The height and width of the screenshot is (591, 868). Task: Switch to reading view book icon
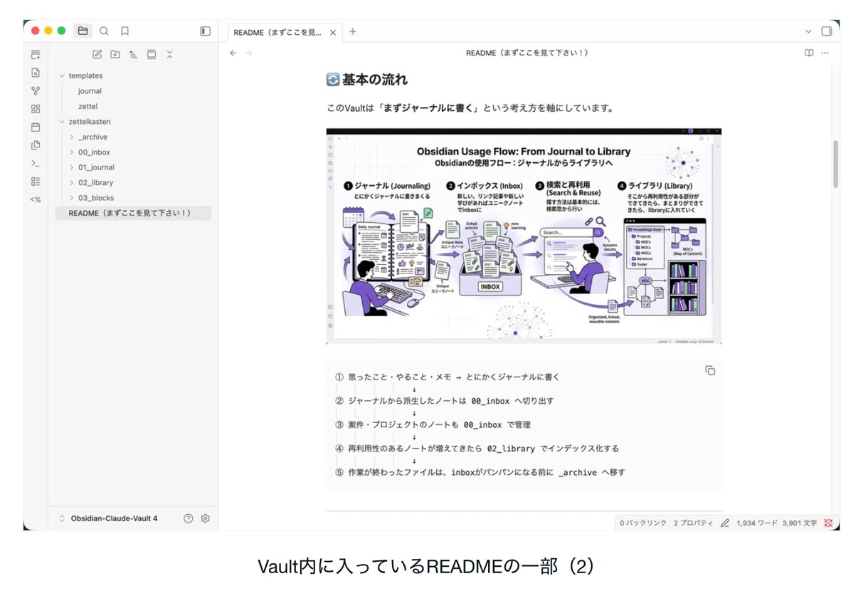(x=809, y=53)
